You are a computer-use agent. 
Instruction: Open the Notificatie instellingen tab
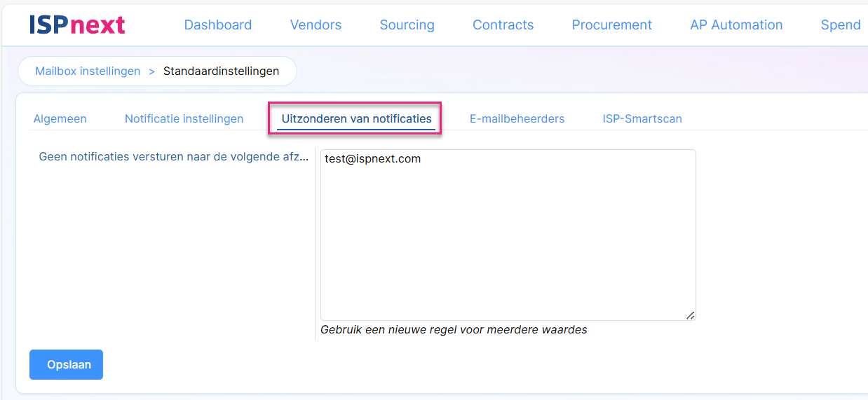pos(184,118)
